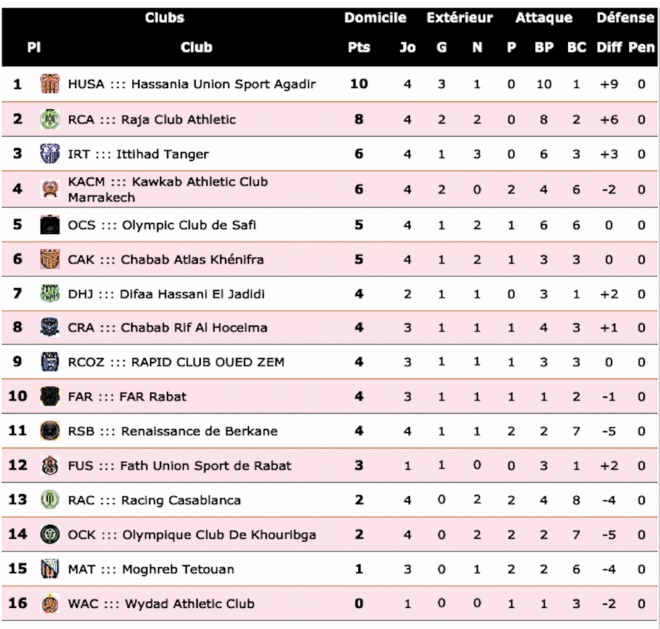
Task: Click the FAR Rabat club crest
Action: click(49, 396)
